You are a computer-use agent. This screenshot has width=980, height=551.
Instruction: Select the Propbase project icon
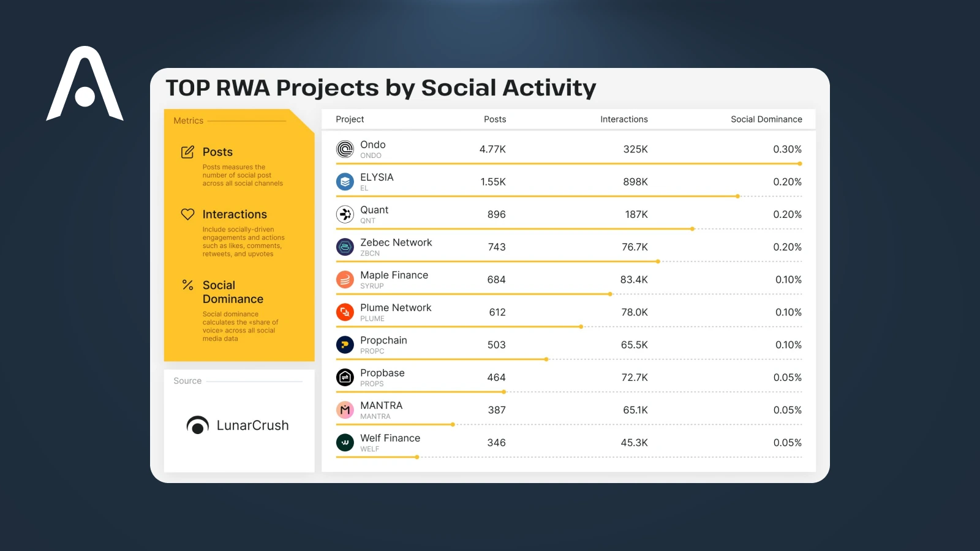345,377
